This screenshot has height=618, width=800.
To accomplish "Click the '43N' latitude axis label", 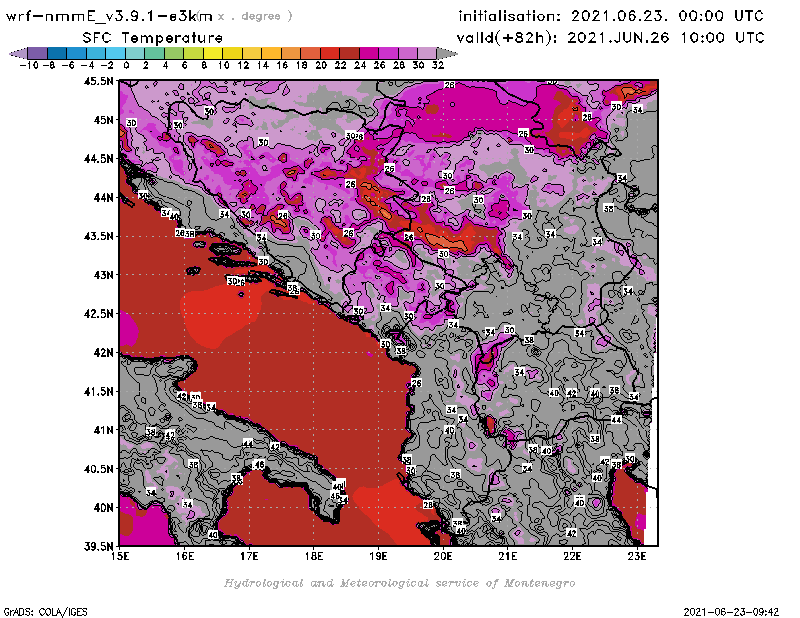I will (103, 275).
